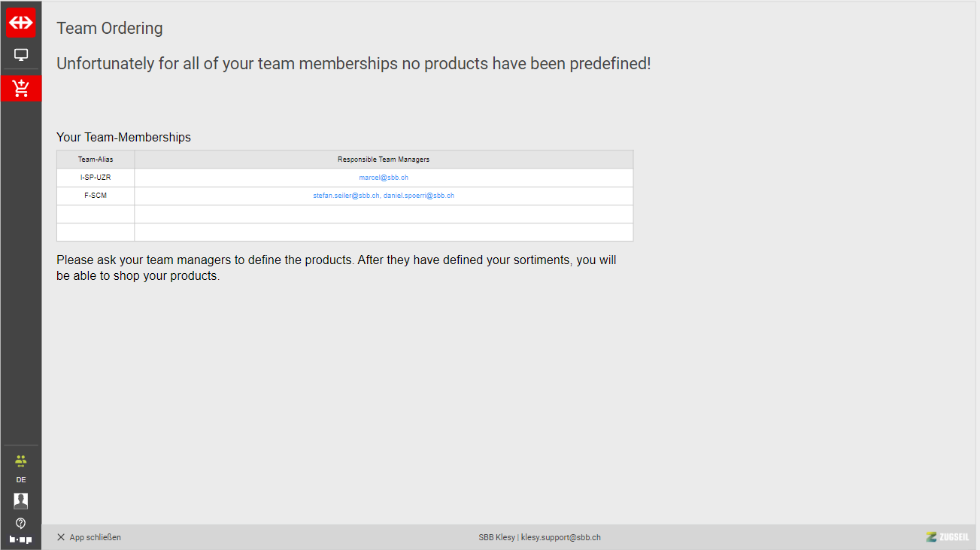Click the Team Ordering page heading

click(x=110, y=29)
